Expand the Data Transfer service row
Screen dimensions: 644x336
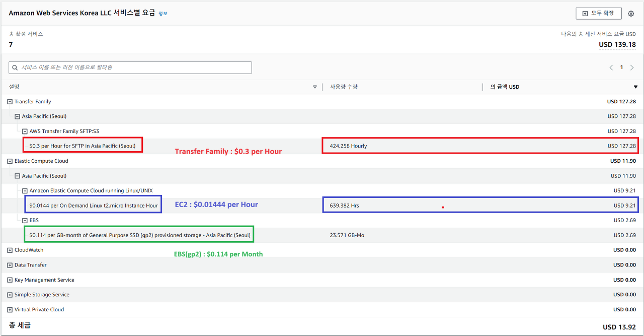(10, 265)
